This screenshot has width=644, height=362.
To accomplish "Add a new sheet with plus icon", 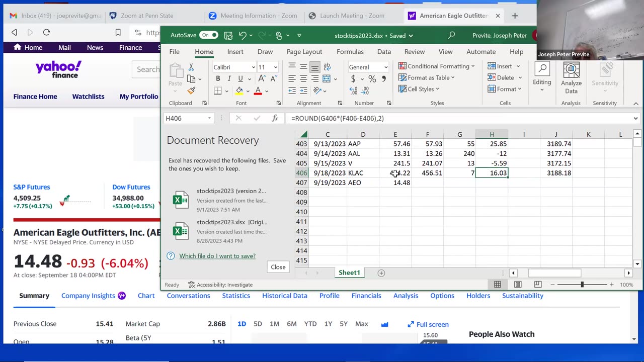I will click(381, 273).
